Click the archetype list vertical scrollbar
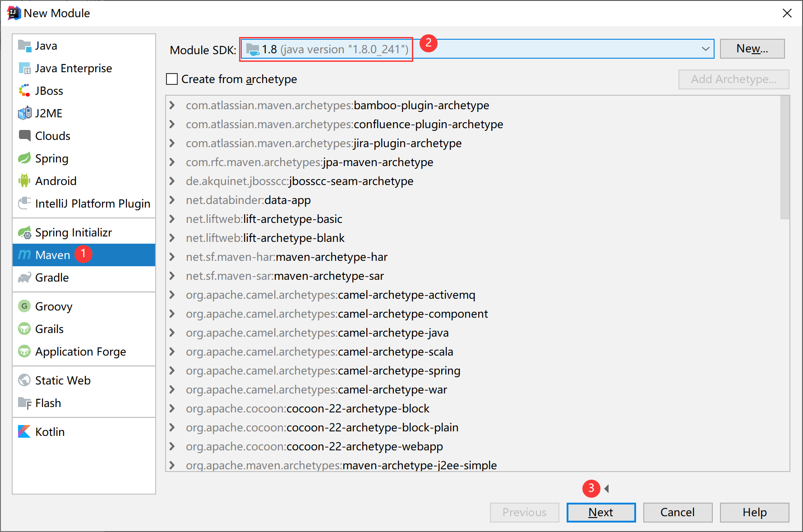 785,157
